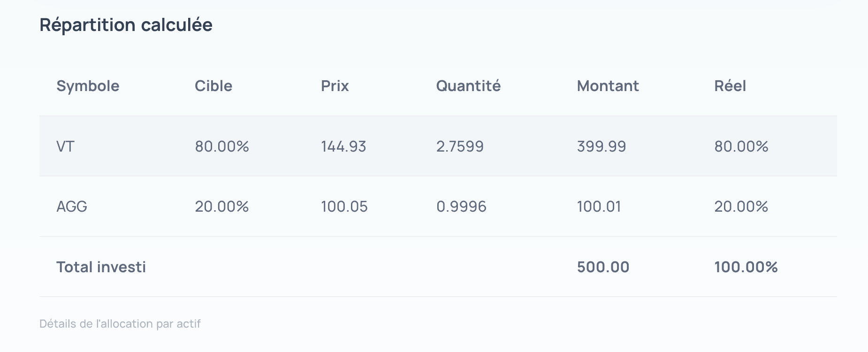Image resolution: width=868 pixels, height=352 pixels.
Task: Click the VT amount 399.99
Action: 602,146
